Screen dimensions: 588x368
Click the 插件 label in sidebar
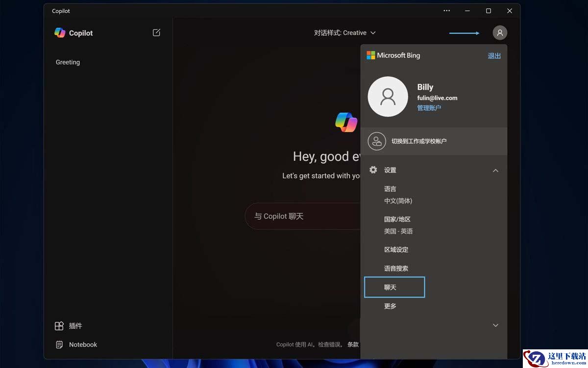point(75,326)
